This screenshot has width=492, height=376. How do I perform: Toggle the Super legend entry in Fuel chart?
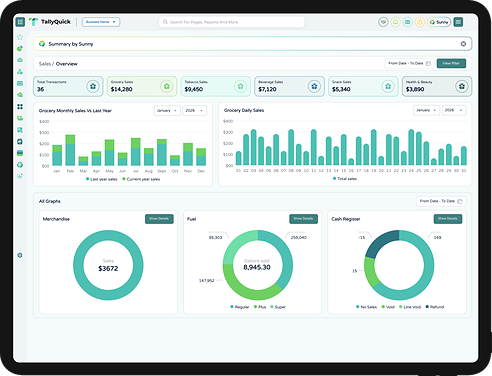(x=278, y=307)
